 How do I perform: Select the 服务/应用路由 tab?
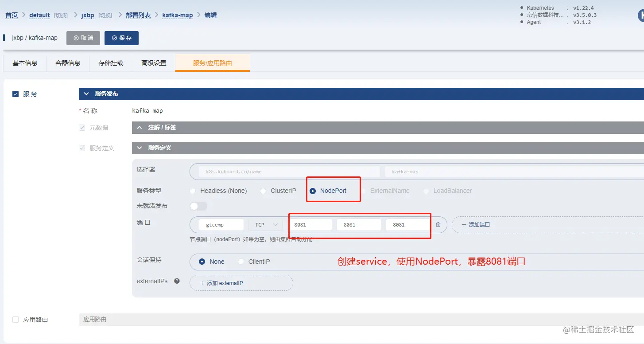tap(213, 63)
